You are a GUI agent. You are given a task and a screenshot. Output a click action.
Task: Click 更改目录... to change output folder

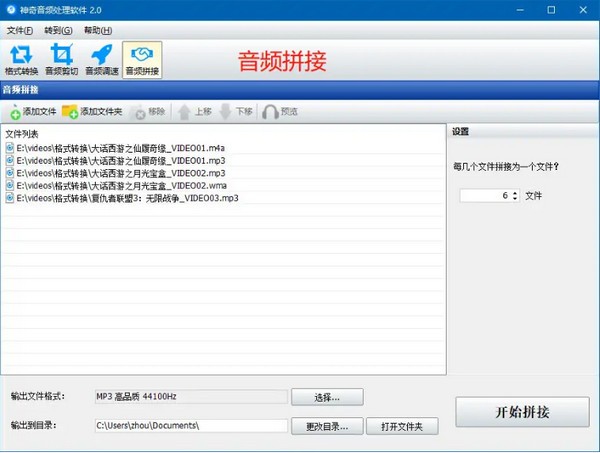(327, 427)
